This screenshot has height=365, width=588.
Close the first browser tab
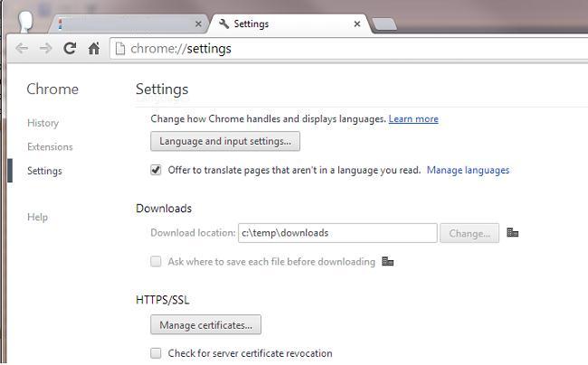(198, 24)
